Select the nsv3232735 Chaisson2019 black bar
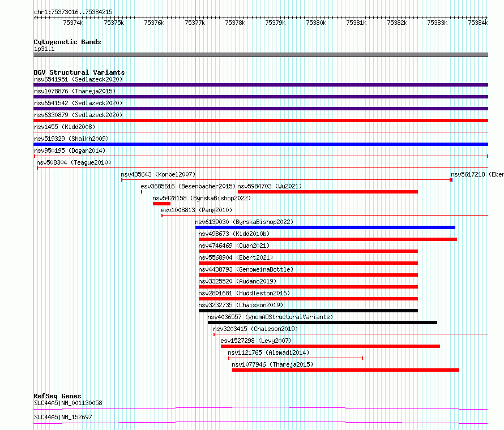 pyautogui.click(x=308, y=311)
